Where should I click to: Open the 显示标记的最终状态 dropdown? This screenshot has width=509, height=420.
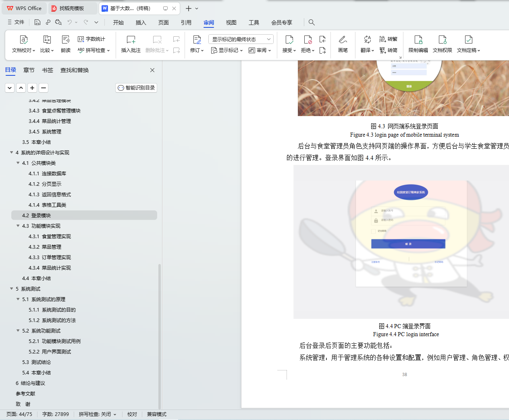pyautogui.click(x=241, y=39)
